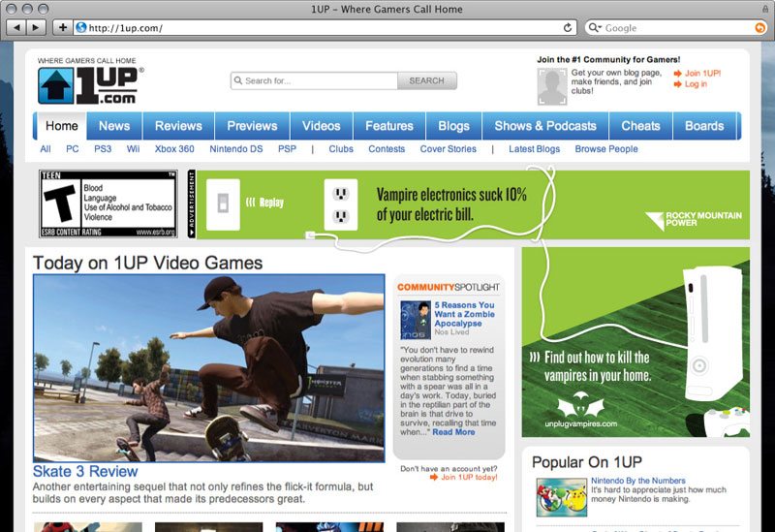Click the 'Nos Lived' author name

point(451,332)
